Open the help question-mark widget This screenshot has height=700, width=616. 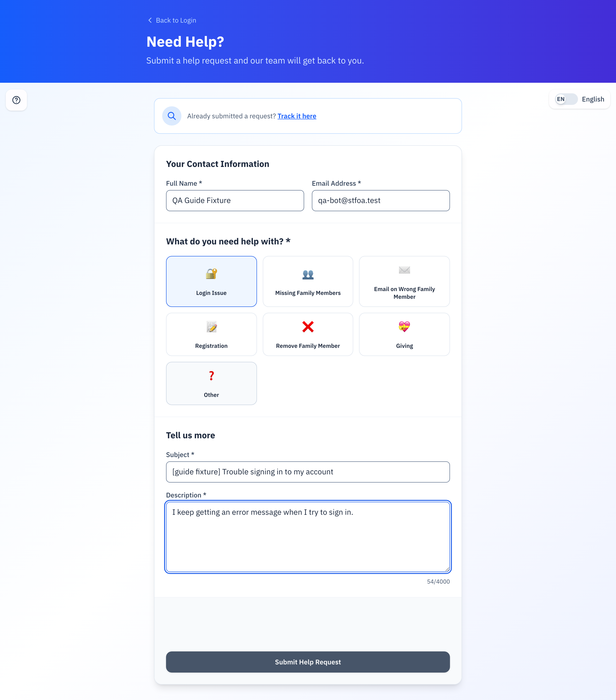click(16, 100)
